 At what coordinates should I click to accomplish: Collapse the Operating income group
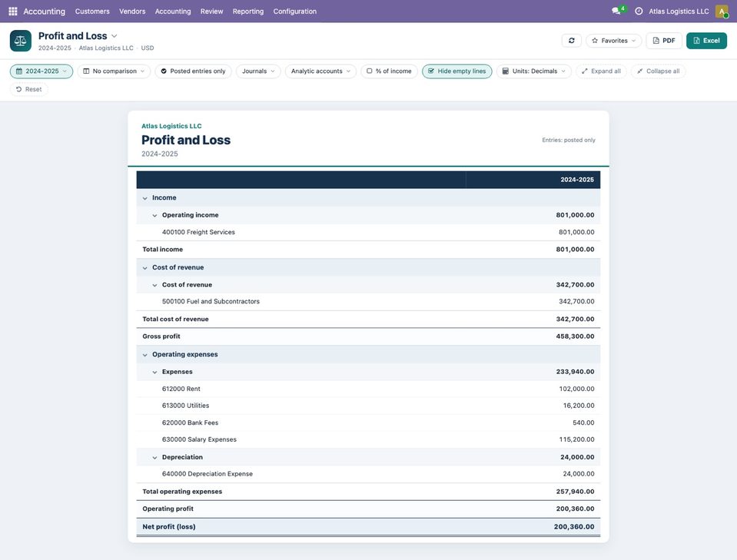(154, 216)
